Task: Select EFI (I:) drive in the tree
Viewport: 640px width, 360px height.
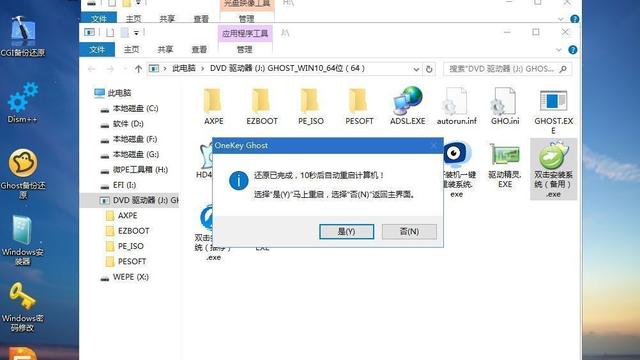Action: point(118,185)
